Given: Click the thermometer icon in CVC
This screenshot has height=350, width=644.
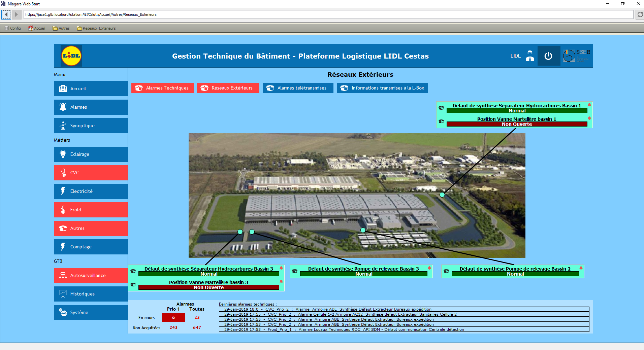Looking at the screenshot, I should click(63, 173).
